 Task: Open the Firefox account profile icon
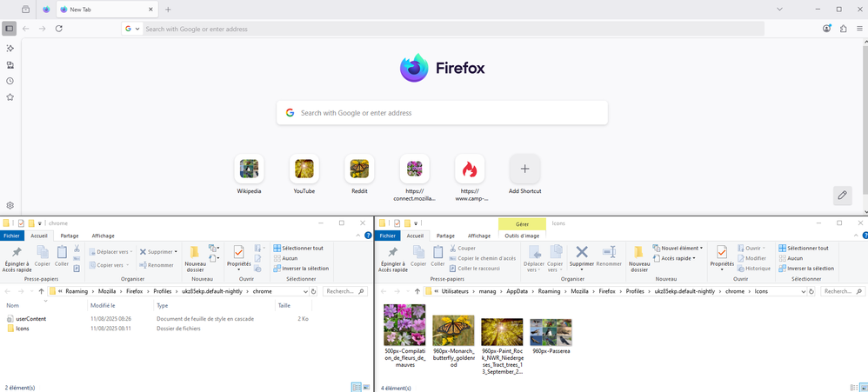pyautogui.click(x=826, y=29)
